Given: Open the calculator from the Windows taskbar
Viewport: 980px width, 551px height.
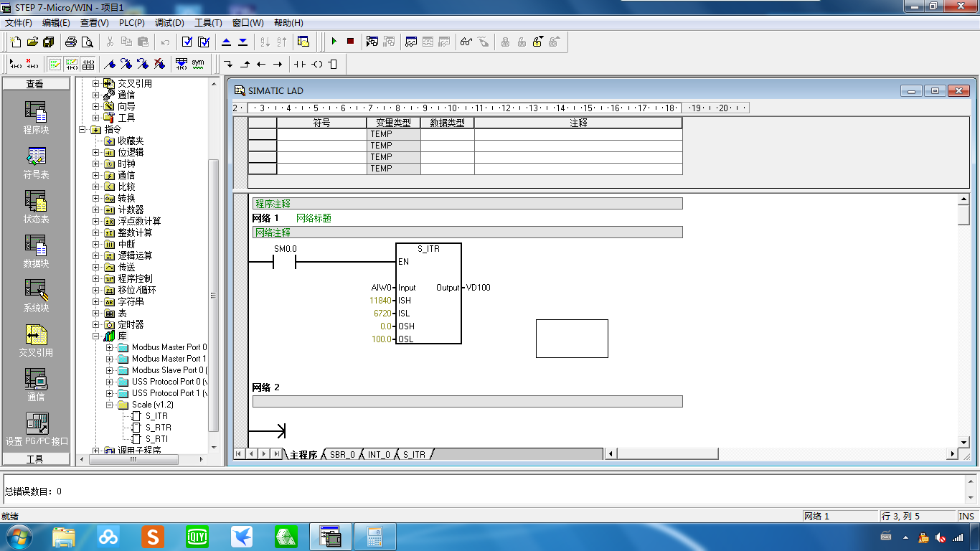Looking at the screenshot, I should pos(374,537).
